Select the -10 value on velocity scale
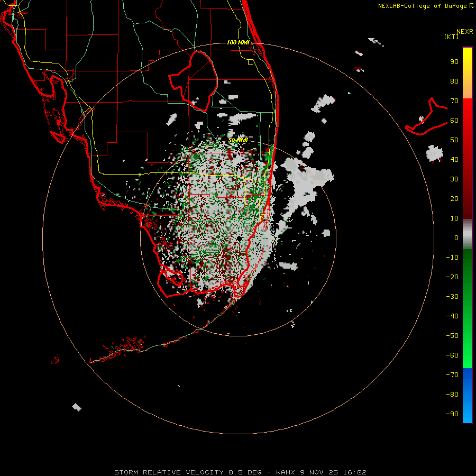This screenshot has height=476, width=476. [452, 258]
